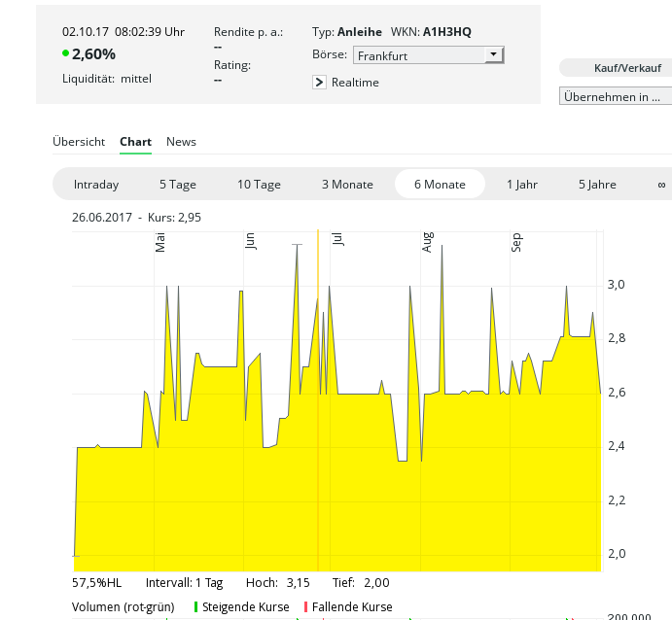Image resolution: width=672 pixels, height=620 pixels.
Task: Switch to the Übersicht tab
Action: click(79, 142)
